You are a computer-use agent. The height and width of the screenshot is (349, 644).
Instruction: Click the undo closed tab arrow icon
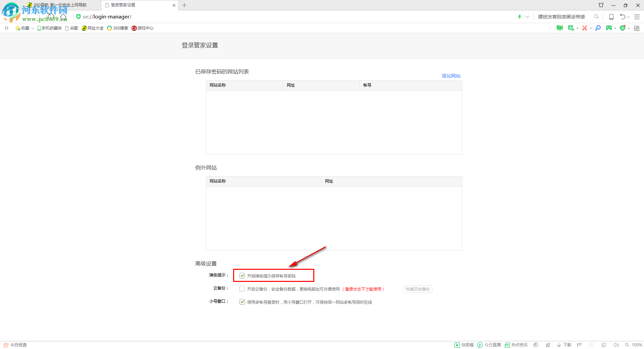pyautogui.click(x=623, y=17)
